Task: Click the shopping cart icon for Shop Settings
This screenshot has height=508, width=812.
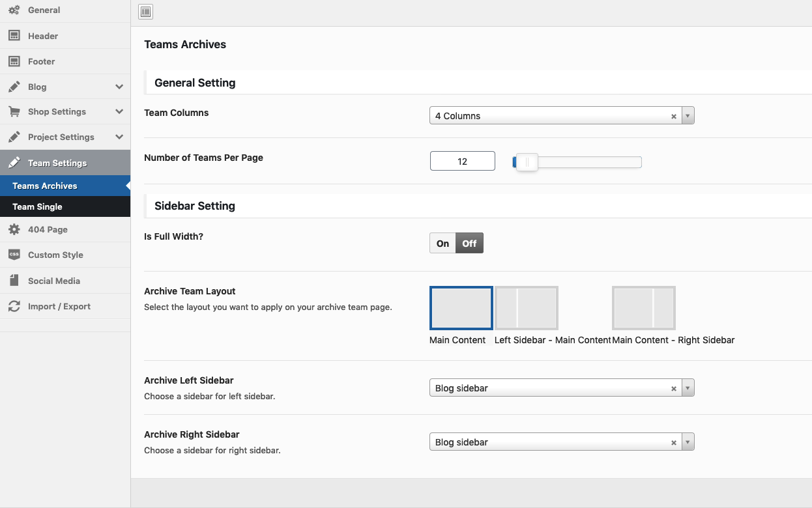Action: [x=14, y=111]
